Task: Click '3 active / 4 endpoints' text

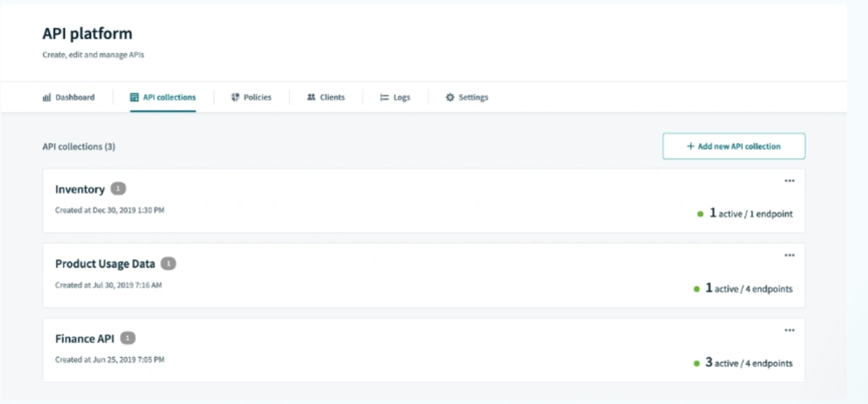Action: [749, 362]
